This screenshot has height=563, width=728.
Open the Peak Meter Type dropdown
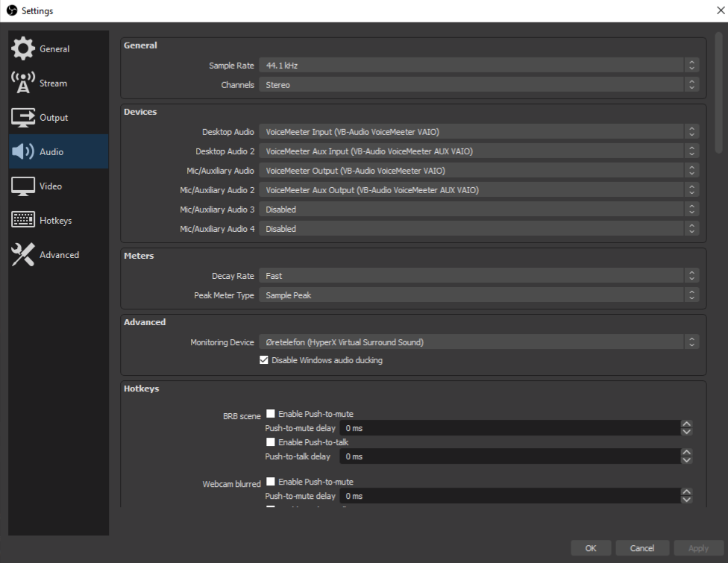pyautogui.click(x=479, y=295)
